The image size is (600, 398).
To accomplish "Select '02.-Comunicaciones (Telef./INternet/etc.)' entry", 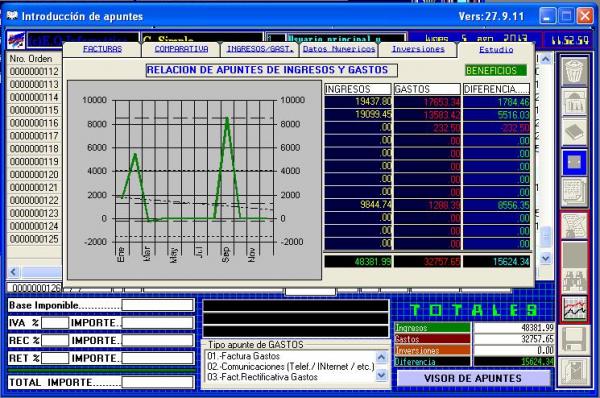I will (x=291, y=367).
